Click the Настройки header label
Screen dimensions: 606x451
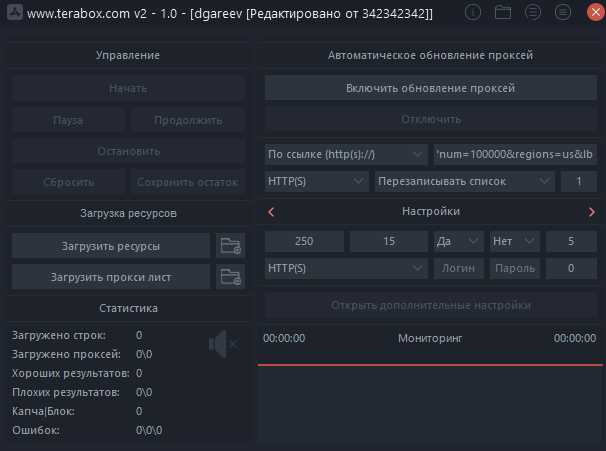coord(431,211)
